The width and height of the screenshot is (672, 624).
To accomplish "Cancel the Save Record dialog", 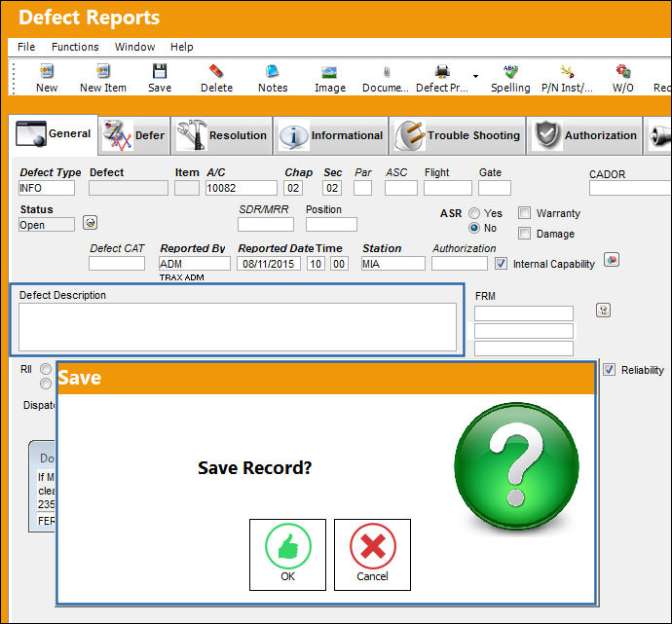I will point(372,555).
